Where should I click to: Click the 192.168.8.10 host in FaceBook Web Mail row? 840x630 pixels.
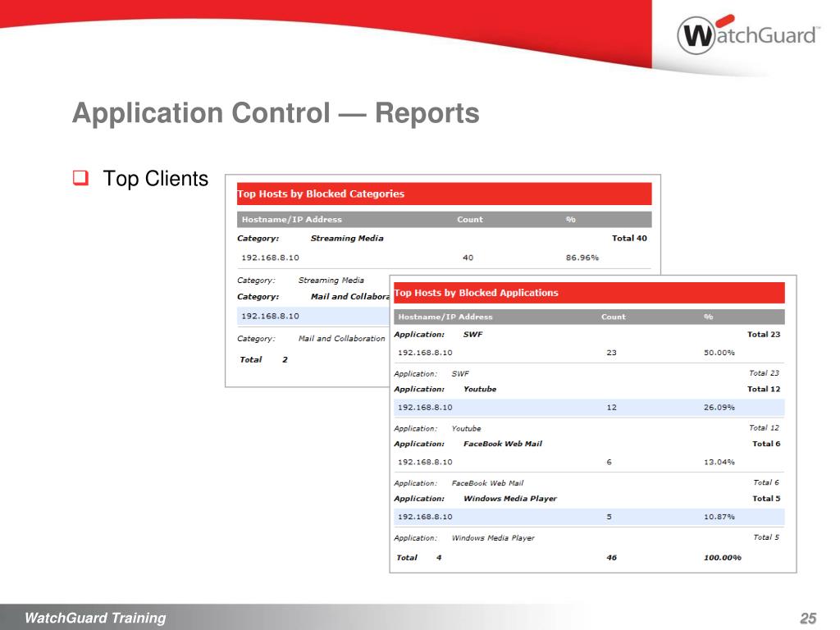point(425,463)
